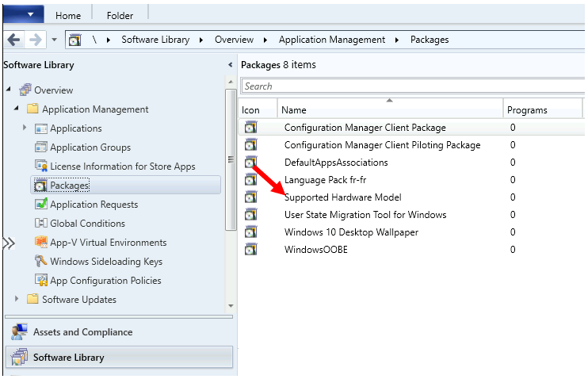Select the Windows 10 Desktop Wallpaper package
Image resolution: width=588 pixels, height=379 pixels.
tap(411, 232)
